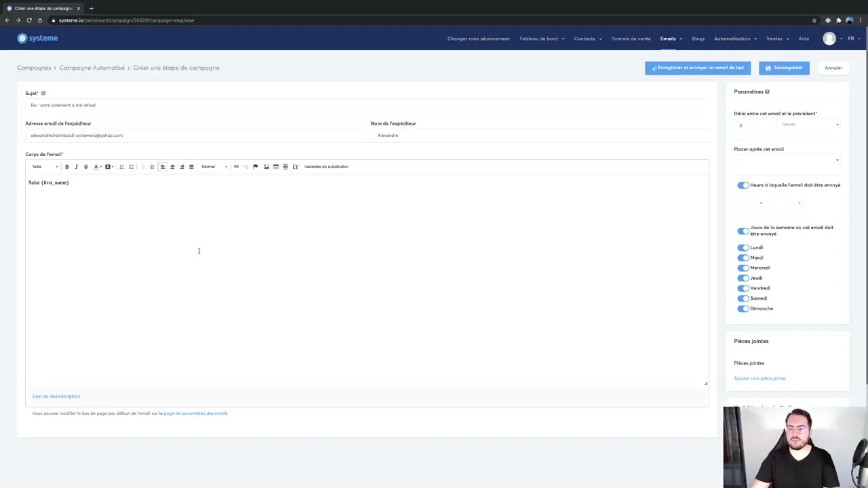Screen dimensions: 868x488
Task: Insert a special character with the omega icon
Action: point(294,167)
